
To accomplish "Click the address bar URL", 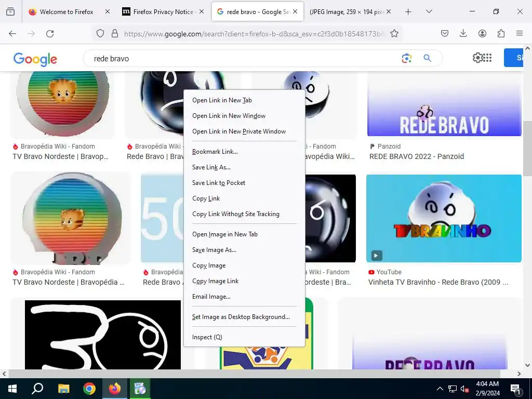I will pyautogui.click(x=254, y=34).
